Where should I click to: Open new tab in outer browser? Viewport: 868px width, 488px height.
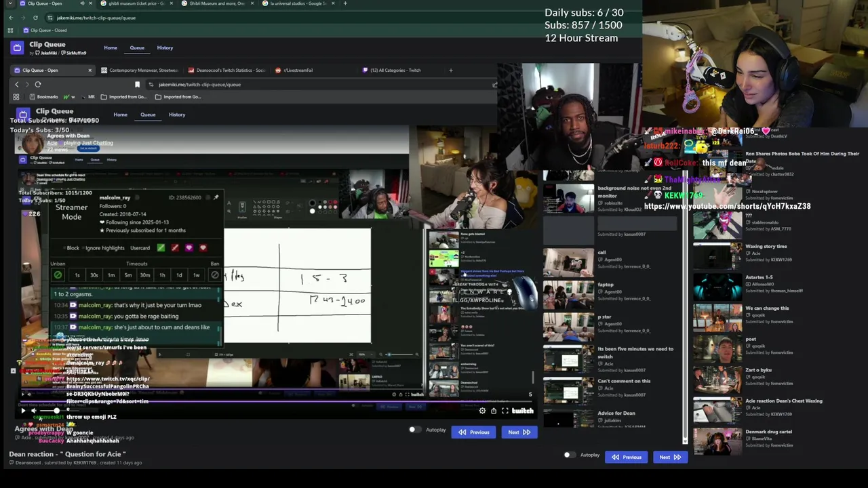pos(345,3)
